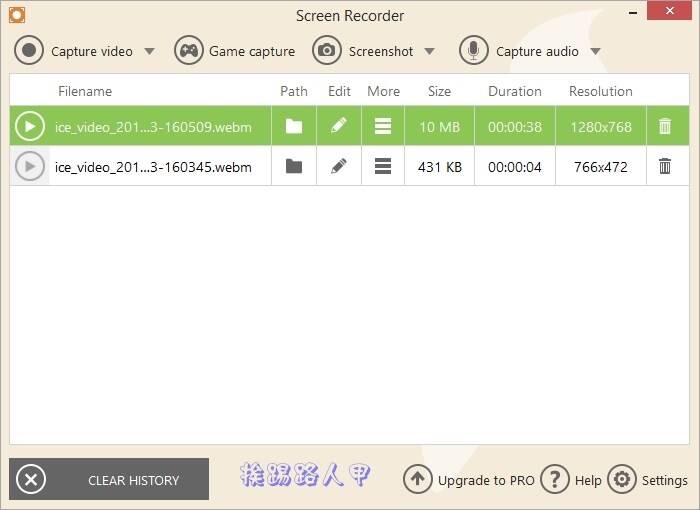Click the Screenshot camera icon
Viewport: 700px width, 510px height.
pos(327,50)
